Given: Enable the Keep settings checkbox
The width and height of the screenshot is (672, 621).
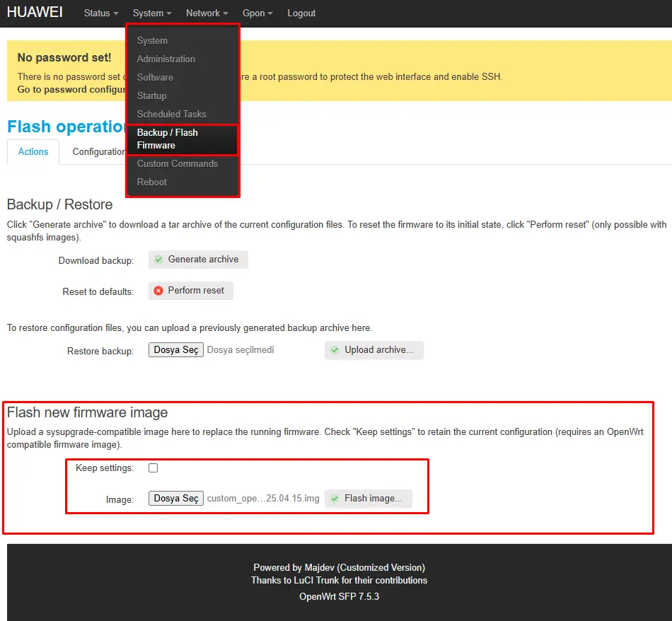Looking at the screenshot, I should point(153,468).
